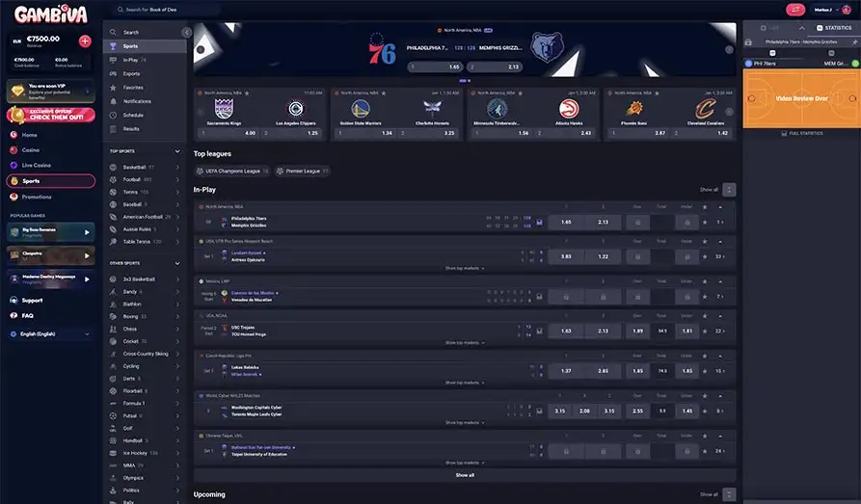This screenshot has height=504, width=861.
Task: Click the Gambiva logo
Action: tap(51, 14)
